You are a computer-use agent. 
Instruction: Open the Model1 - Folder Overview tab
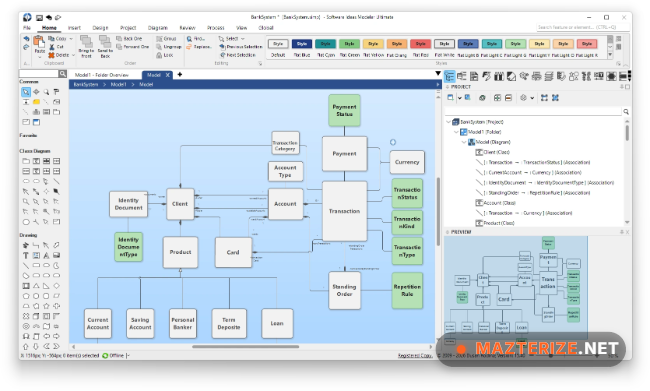coord(102,75)
